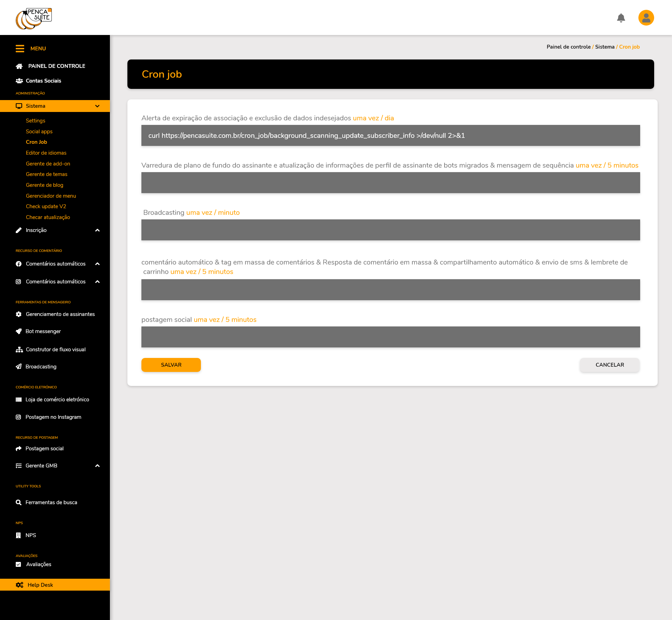Expand the Gerente GMB chevron

97,466
